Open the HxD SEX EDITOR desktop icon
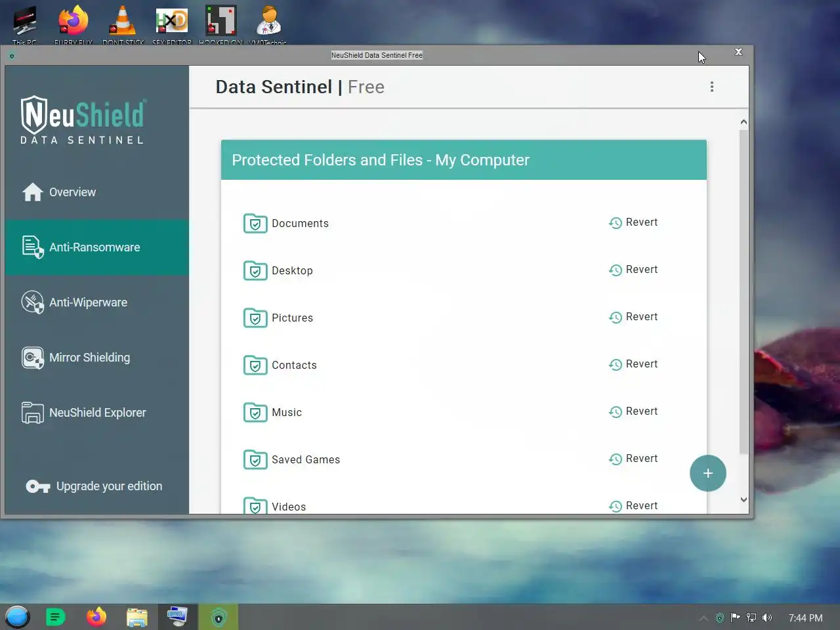Image resolution: width=840 pixels, height=630 pixels. pos(172,25)
